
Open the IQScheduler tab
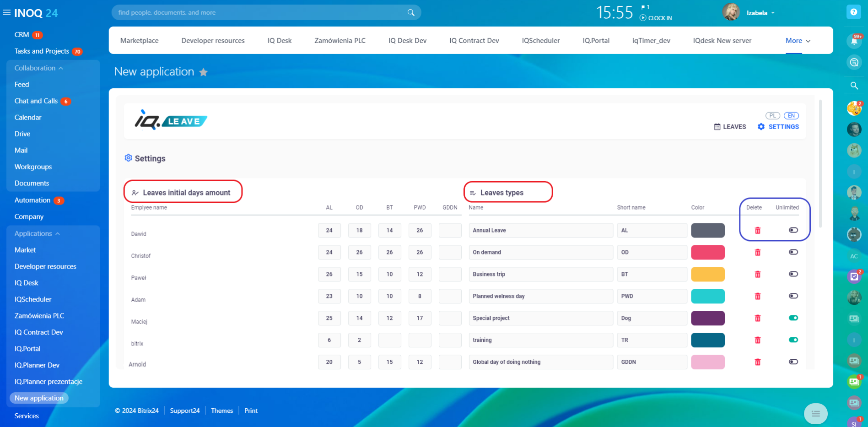coord(541,41)
